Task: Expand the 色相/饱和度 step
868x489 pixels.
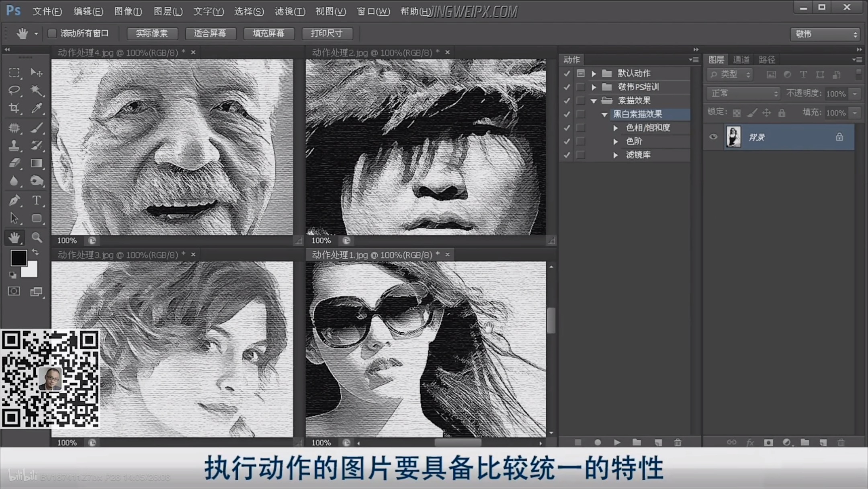Action: pos(616,128)
